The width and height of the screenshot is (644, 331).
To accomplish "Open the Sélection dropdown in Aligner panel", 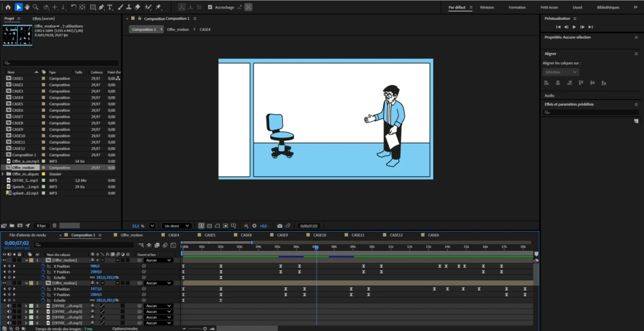I will pyautogui.click(x=561, y=72).
